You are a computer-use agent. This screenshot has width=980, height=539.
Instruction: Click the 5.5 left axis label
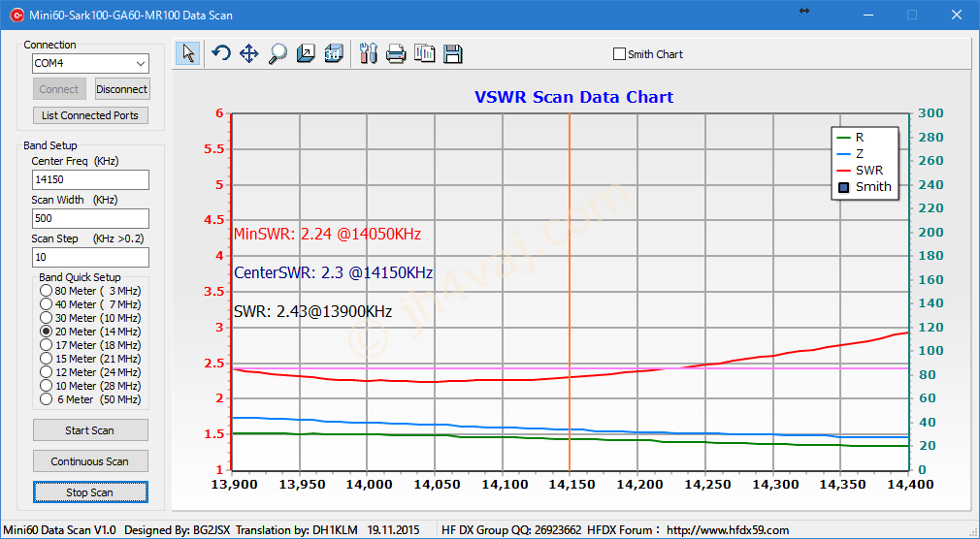click(x=212, y=149)
